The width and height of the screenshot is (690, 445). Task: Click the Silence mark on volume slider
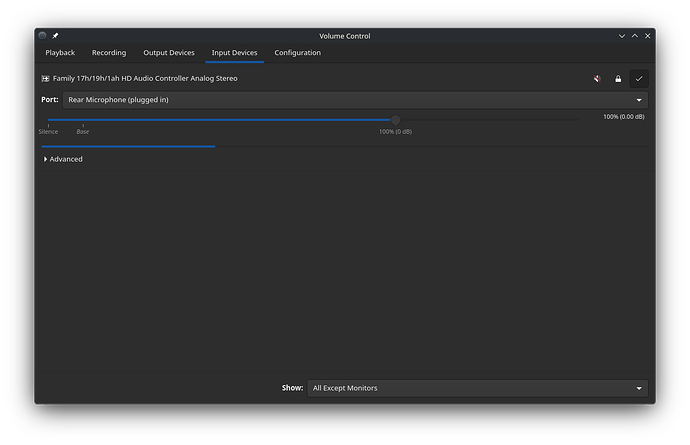point(48,129)
